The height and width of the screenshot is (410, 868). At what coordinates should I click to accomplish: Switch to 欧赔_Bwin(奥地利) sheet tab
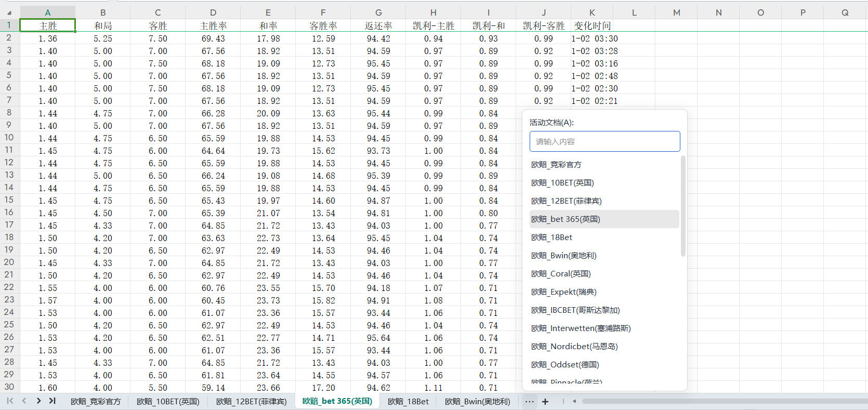click(478, 401)
